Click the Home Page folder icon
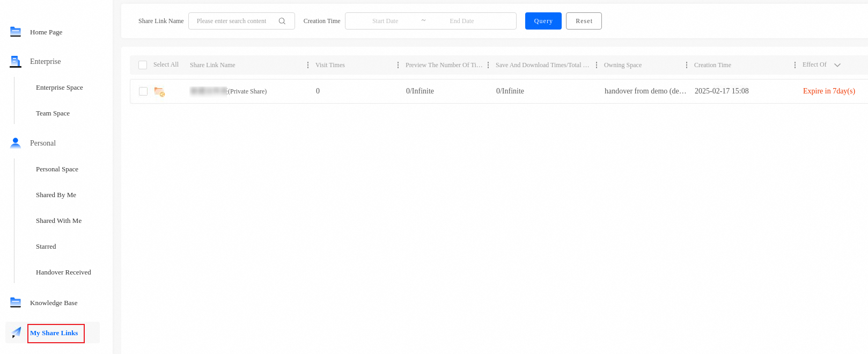The image size is (868, 354). (x=16, y=32)
